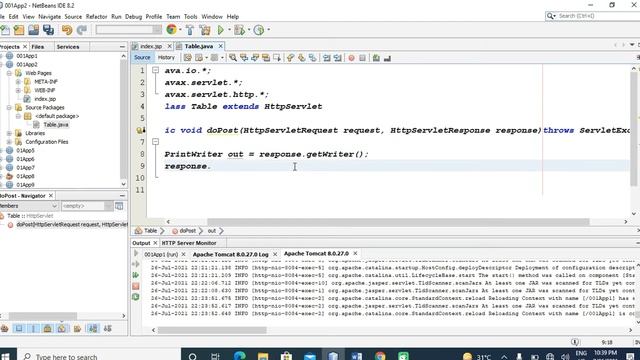The width and height of the screenshot is (640, 360).
Task: Click the Chrome browser selector icon
Action: tap(171, 29)
